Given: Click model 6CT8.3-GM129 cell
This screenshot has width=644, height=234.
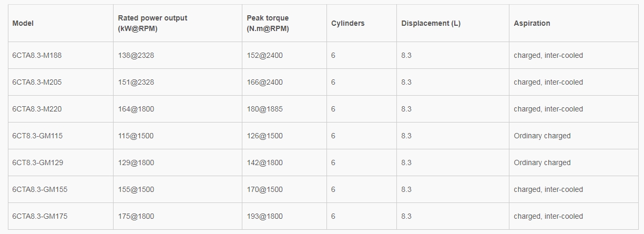Looking at the screenshot, I should point(37,162).
